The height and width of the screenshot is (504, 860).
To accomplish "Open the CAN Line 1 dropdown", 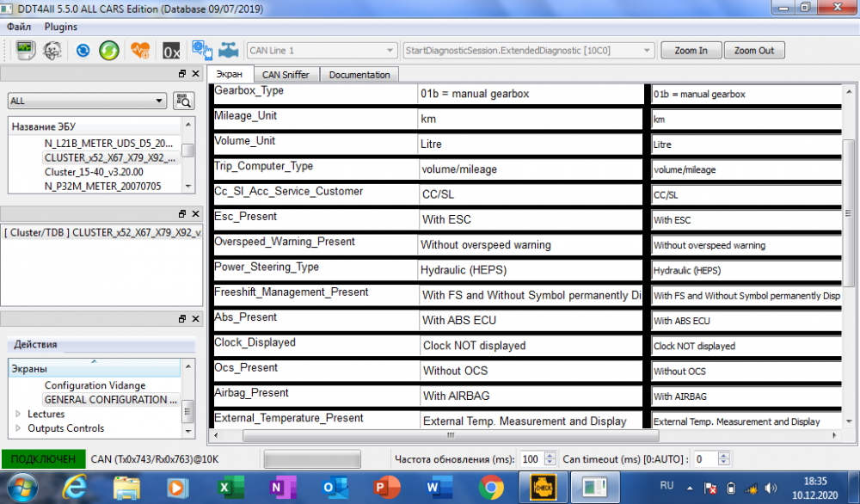I will (322, 51).
